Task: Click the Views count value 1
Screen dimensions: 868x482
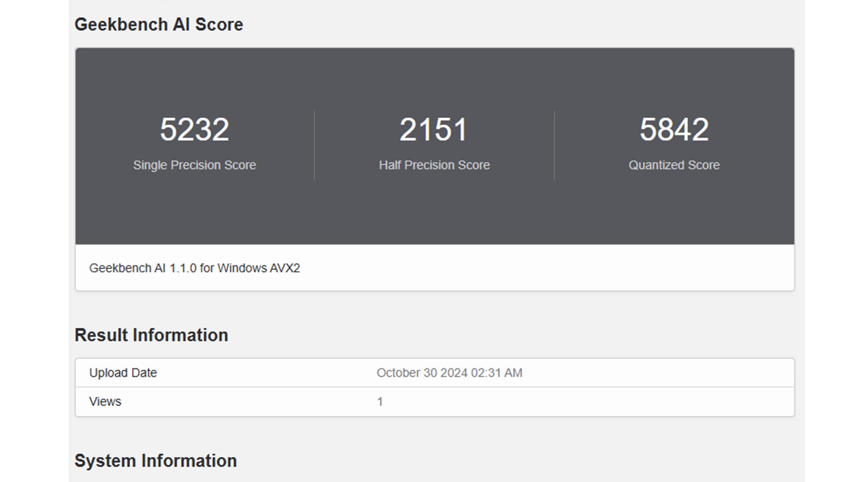Action: 380,401
